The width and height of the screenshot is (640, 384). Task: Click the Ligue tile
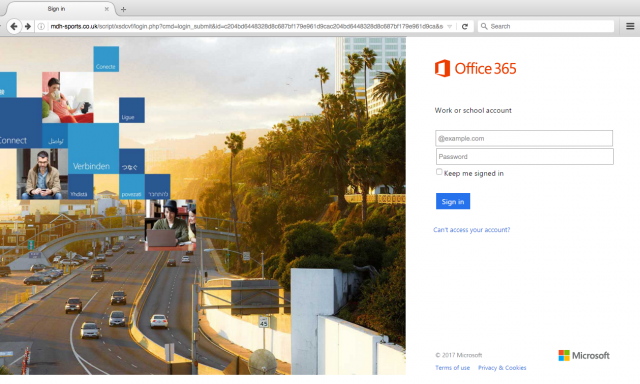click(132, 110)
